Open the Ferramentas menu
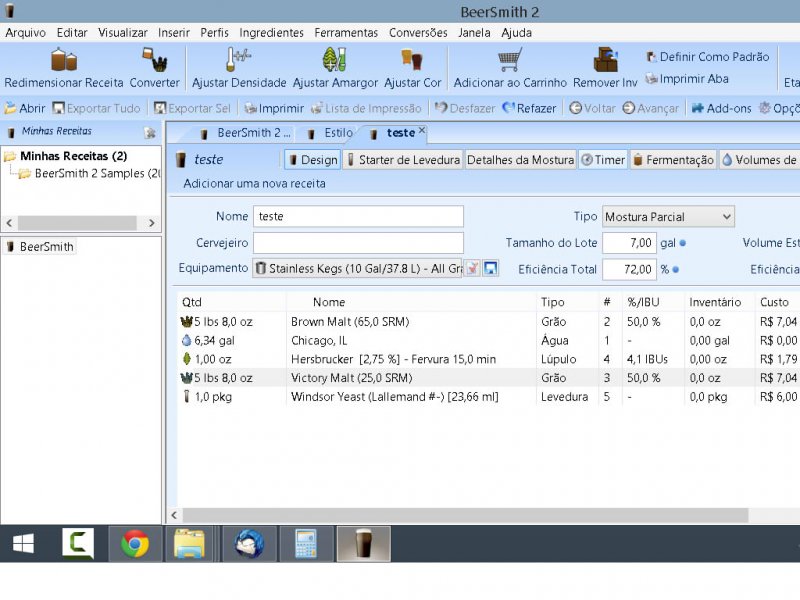The image size is (800, 600). pos(346,33)
